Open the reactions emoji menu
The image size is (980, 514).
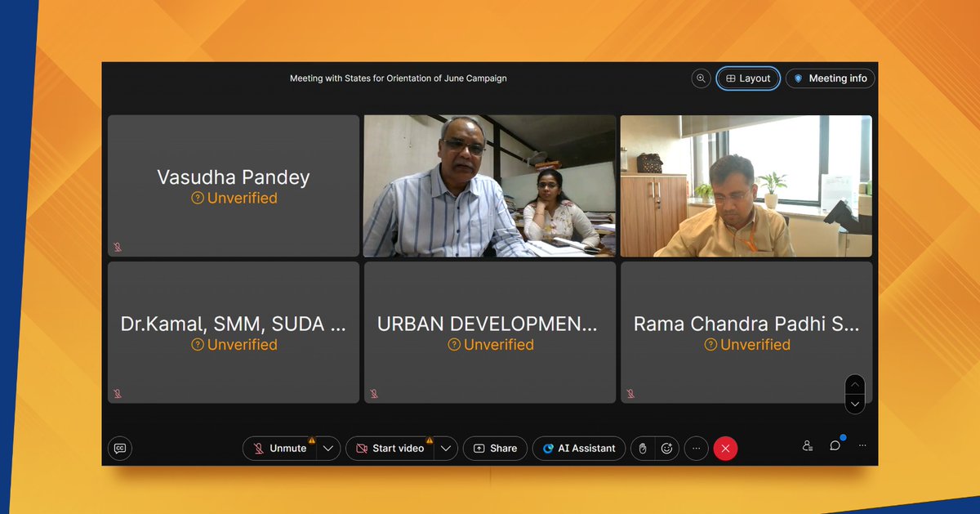tap(667, 448)
